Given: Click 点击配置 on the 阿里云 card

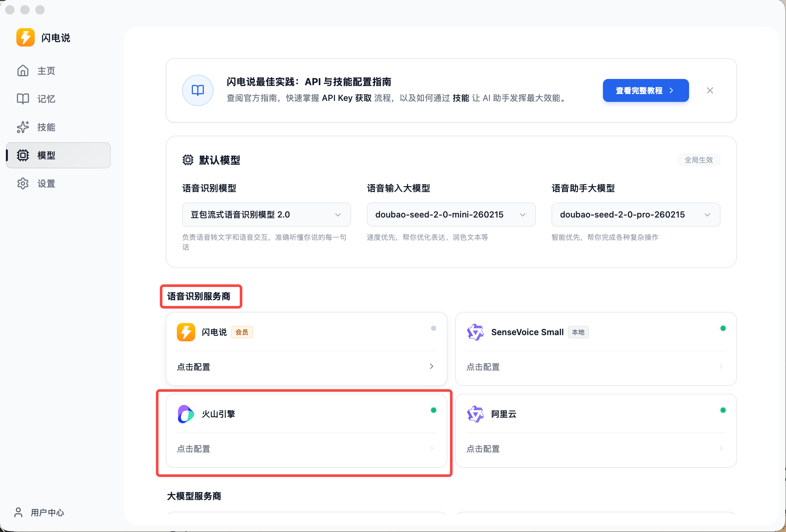Looking at the screenshot, I should (x=483, y=448).
